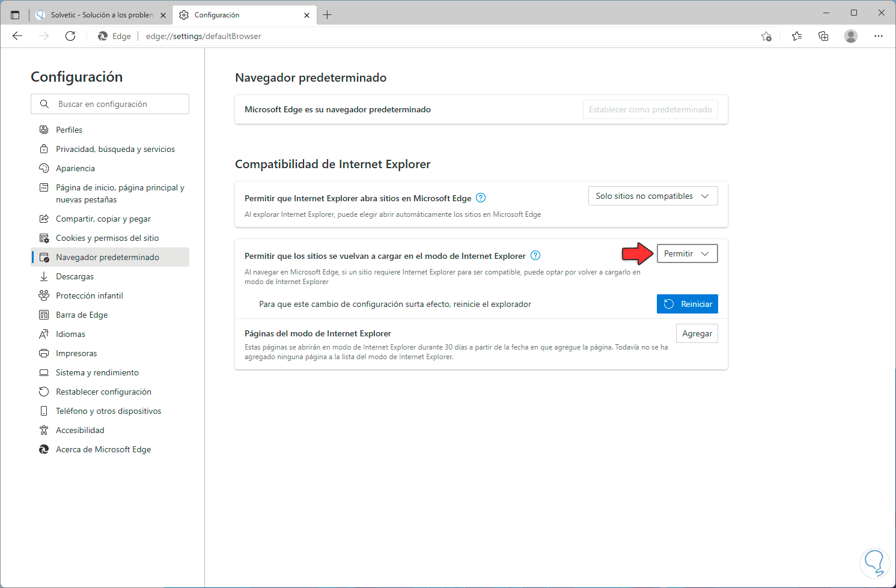Screen dimensions: 896x588
Task: Go back with the back arrow
Action: coord(17,36)
